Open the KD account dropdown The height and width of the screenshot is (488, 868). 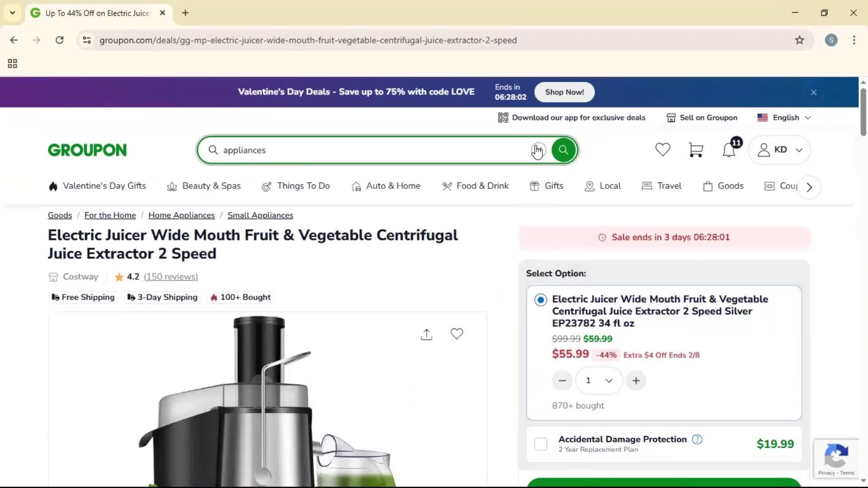780,150
